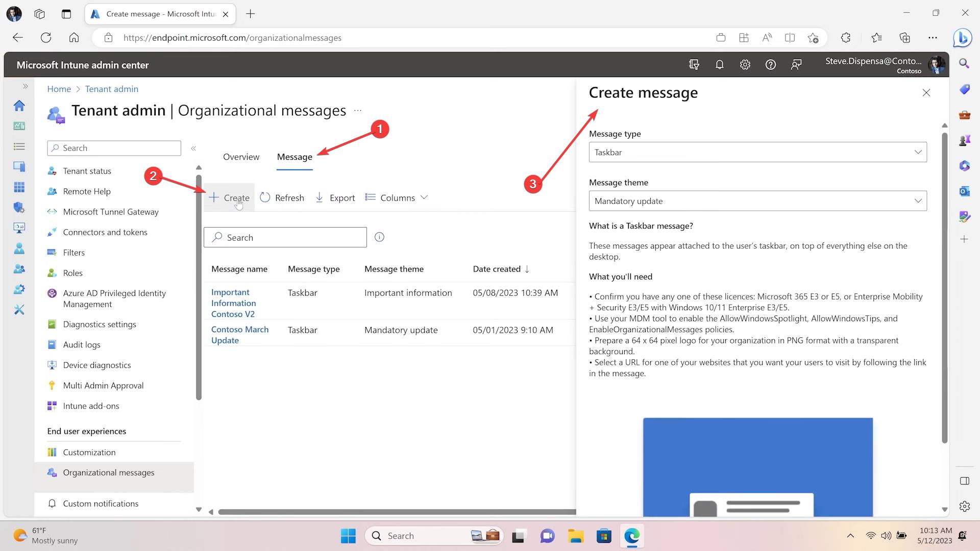Expand the Message theme dropdown
Screen dimensions: 980x551
[757, 201]
